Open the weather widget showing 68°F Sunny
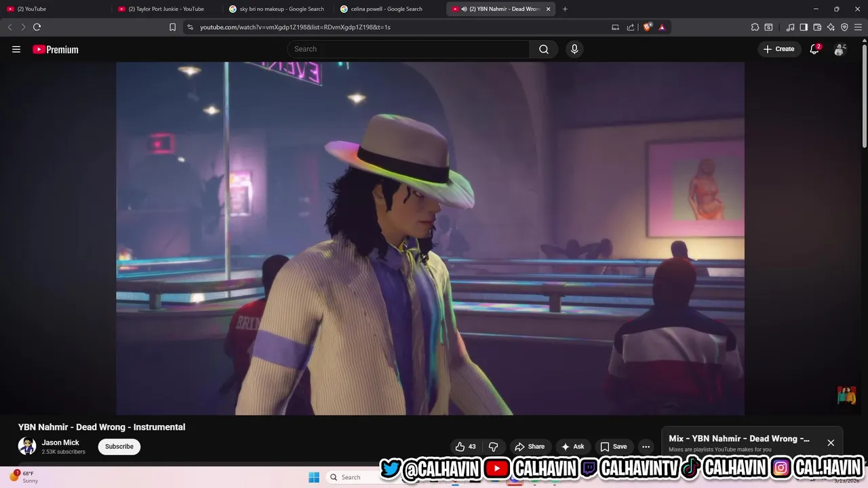 [24, 477]
